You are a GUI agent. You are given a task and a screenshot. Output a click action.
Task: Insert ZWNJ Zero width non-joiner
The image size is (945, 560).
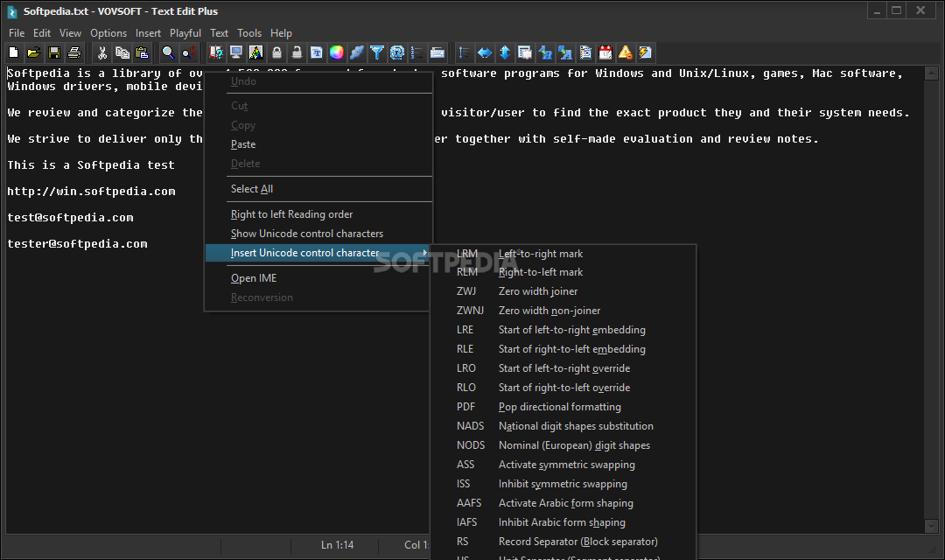click(563, 311)
